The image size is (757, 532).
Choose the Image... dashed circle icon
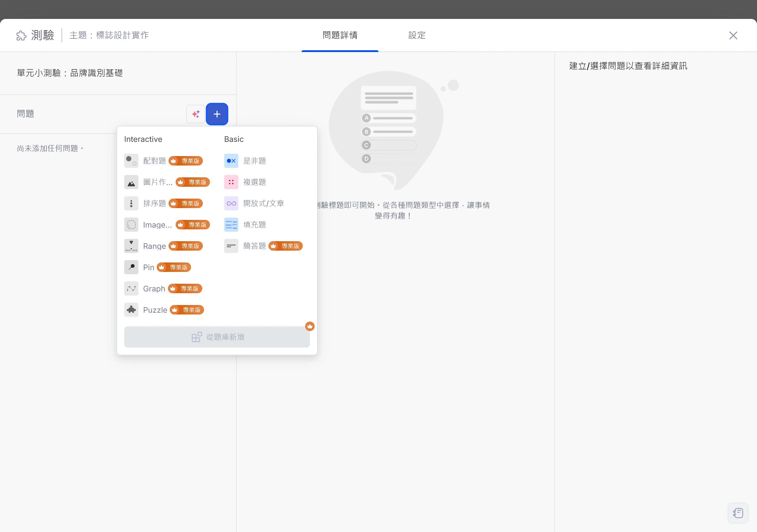[x=131, y=225]
